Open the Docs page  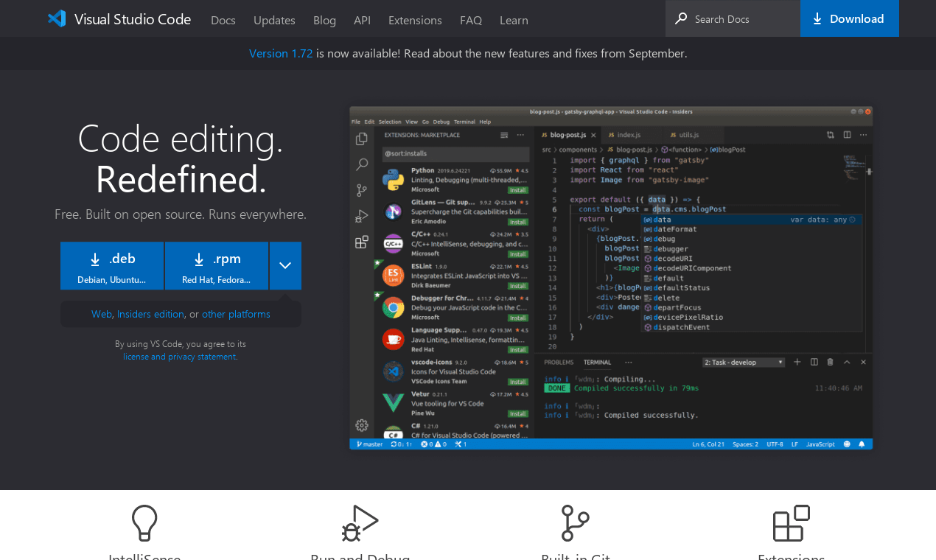[223, 20]
